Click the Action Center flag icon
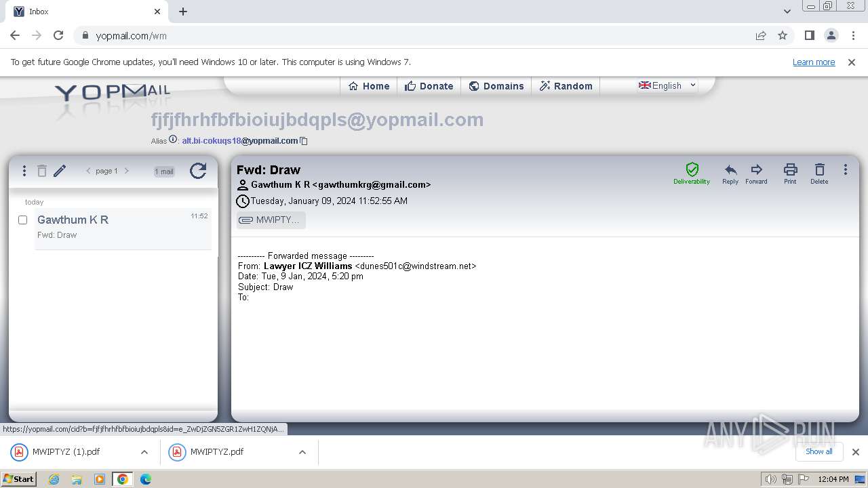Image resolution: width=868 pixels, height=488 pixels. point(803,479)
